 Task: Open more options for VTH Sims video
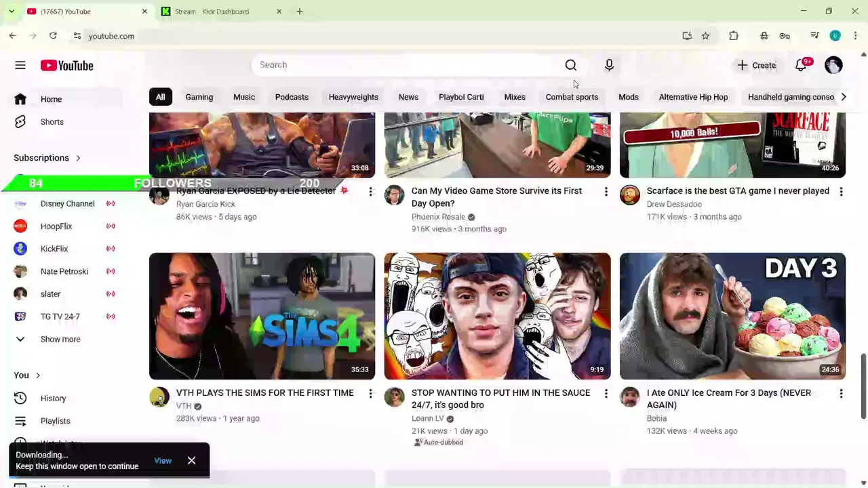pos(370,393)
